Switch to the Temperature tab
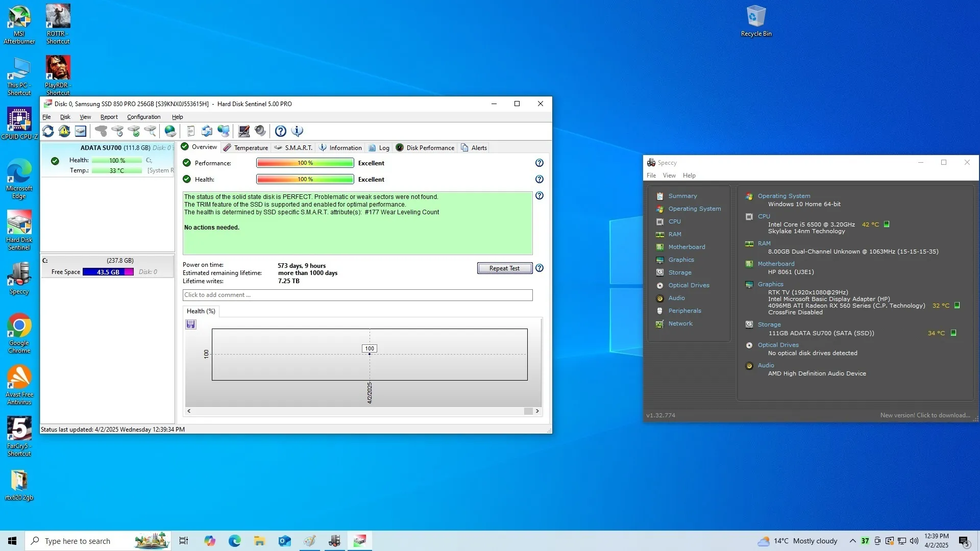 246,147
